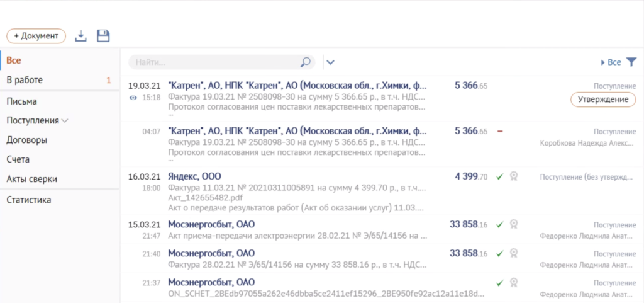644x303 pixels.
Task: Click signature ribbon icon on 21:47 Мосэнергосбыт row
Action: tap(514, 224)
